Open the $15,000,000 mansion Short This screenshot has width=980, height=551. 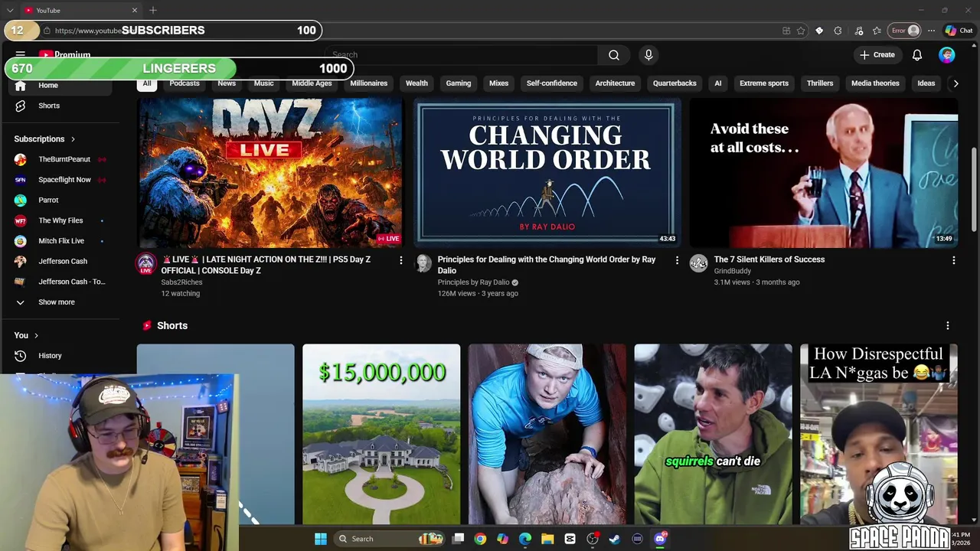pos(381,435)
